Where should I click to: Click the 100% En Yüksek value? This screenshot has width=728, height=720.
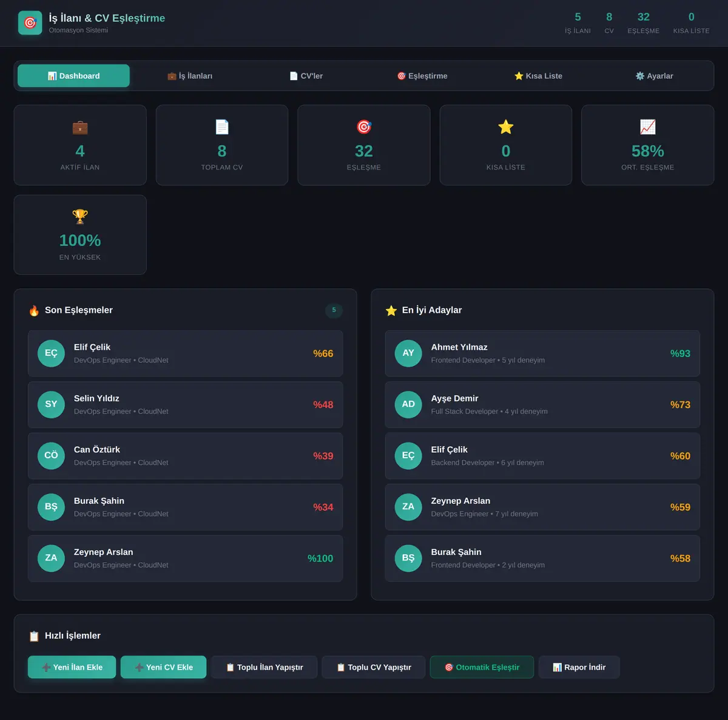80,241
